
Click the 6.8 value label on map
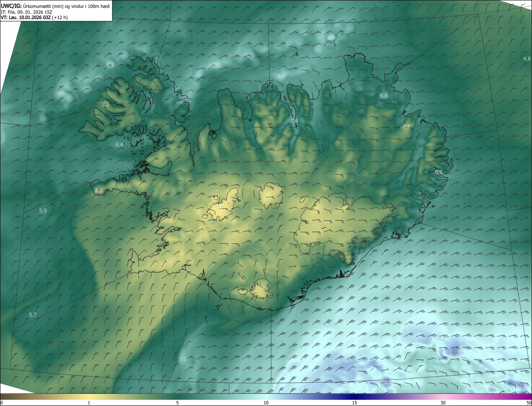384,95
